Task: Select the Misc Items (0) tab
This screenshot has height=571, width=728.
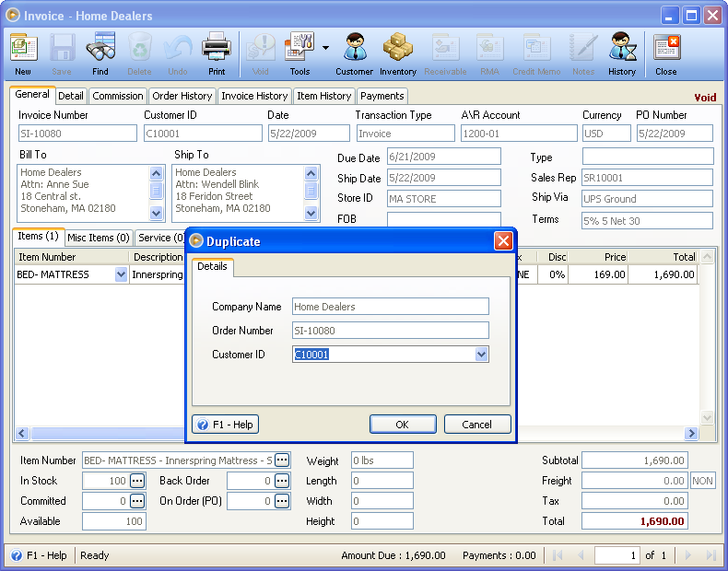Action: [x=99, y=238]
